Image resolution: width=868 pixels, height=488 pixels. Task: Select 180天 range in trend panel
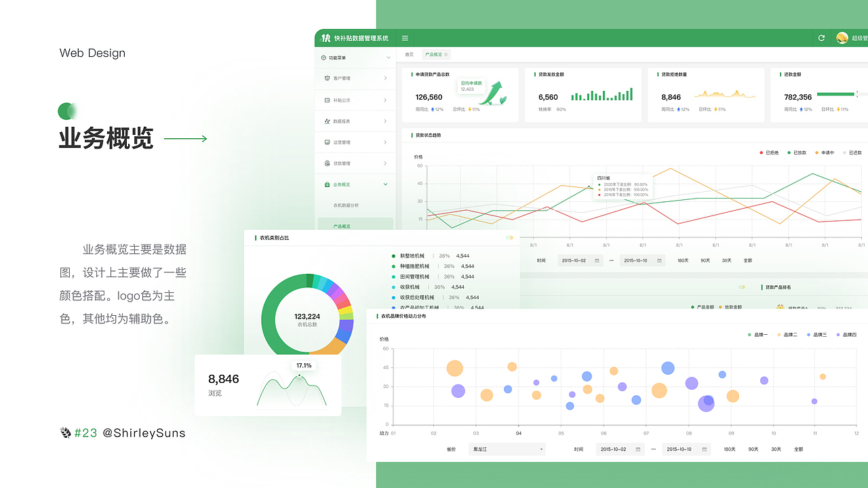683,260
